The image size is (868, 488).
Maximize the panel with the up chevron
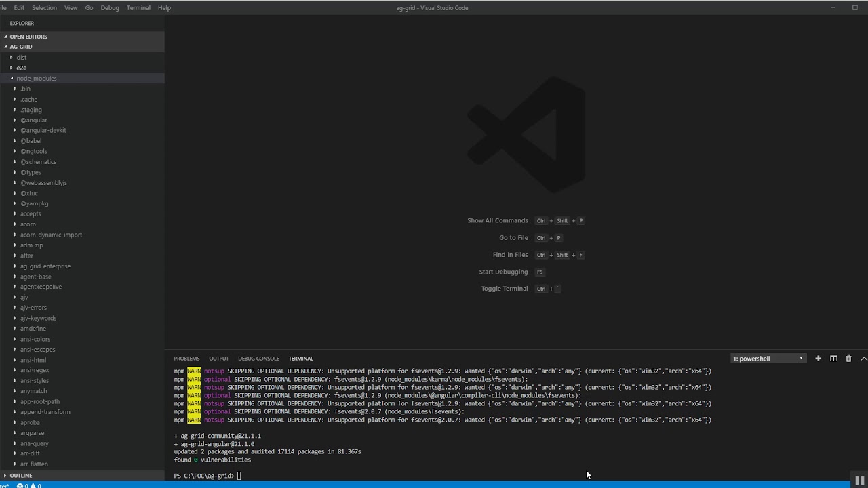pyautogui.click(x=863, y=359)
